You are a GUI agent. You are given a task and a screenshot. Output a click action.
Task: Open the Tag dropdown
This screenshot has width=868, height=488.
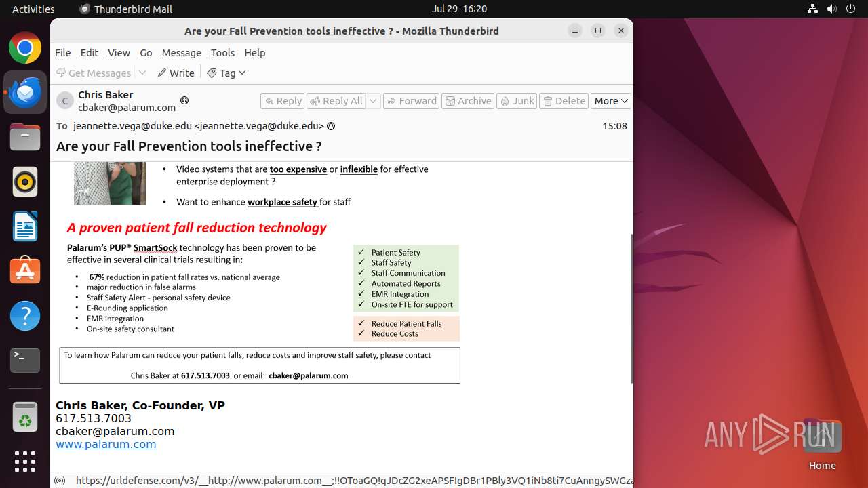click(226, 73)
